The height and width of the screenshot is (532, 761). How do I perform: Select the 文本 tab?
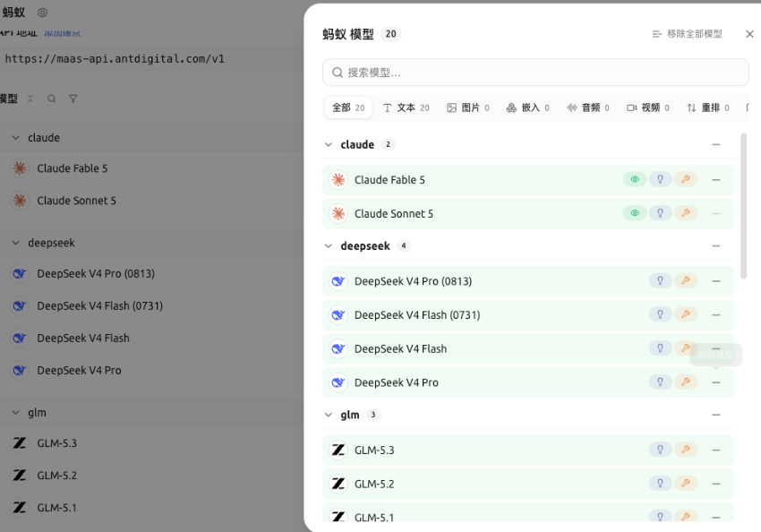pyautogui.click(x=406, y=107)
